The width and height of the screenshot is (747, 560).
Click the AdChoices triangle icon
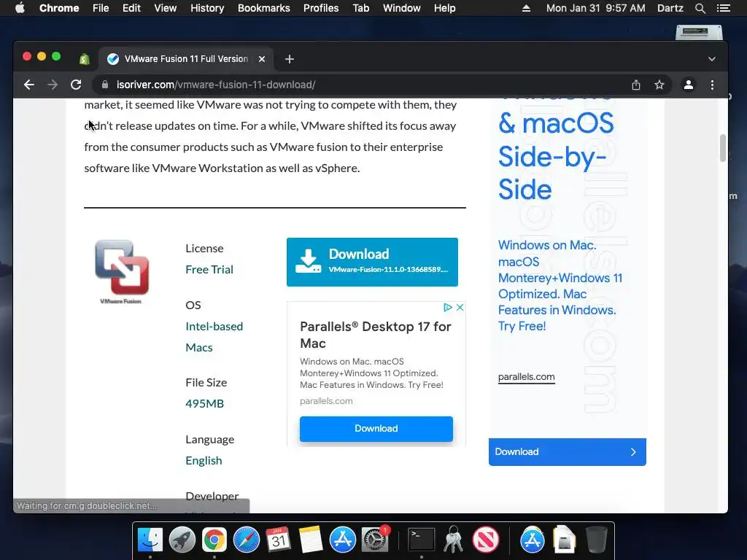click(x=447, y=307)
